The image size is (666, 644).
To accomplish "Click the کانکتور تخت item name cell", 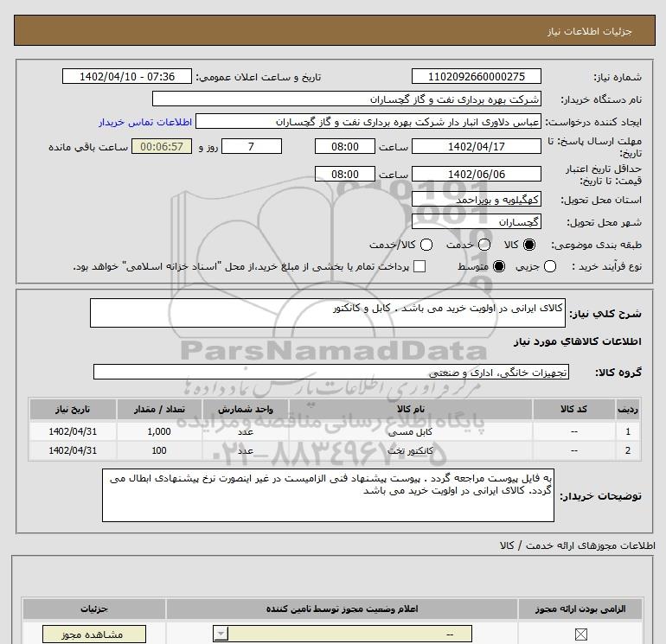I will tap(411, 451).
